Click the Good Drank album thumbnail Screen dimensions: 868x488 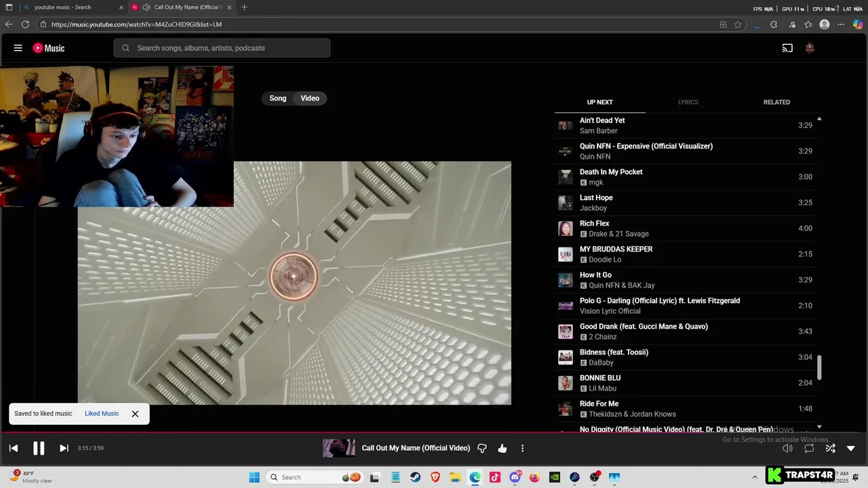[x=565, y=331]
